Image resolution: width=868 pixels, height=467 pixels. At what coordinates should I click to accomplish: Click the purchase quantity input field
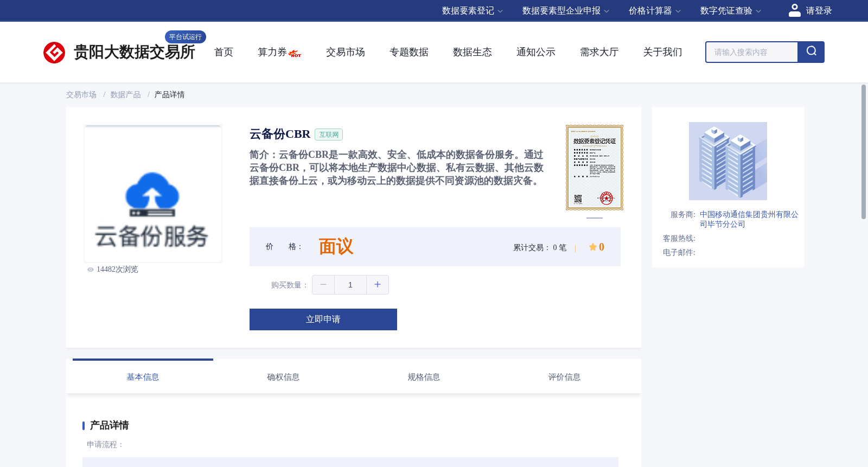(350, 285)
